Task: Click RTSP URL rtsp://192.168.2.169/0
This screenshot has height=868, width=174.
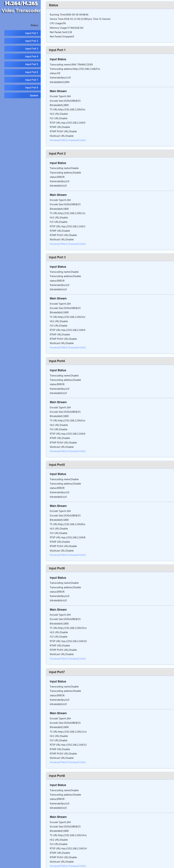Action: point(68,123)
